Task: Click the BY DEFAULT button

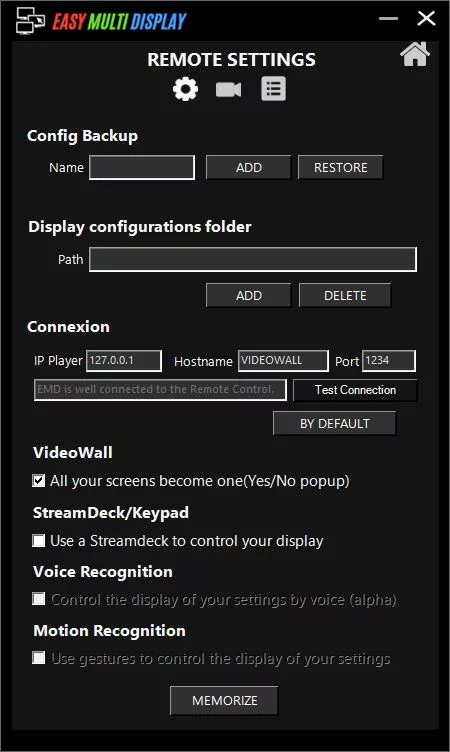Action: (x=334, y=423)
